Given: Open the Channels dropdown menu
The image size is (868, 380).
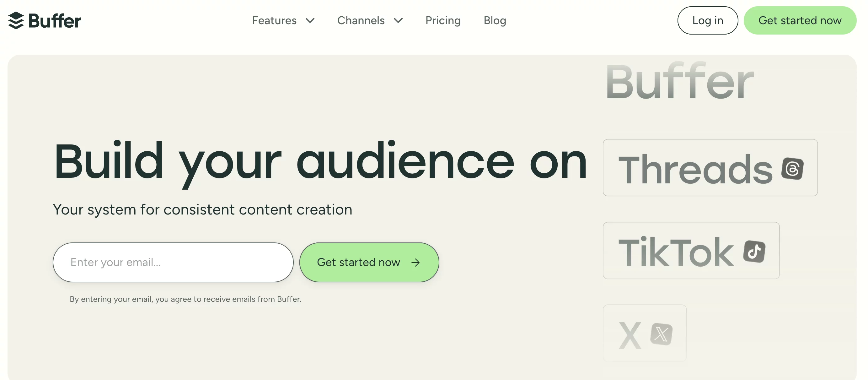Looking at the screenshot, I should 370,20.
